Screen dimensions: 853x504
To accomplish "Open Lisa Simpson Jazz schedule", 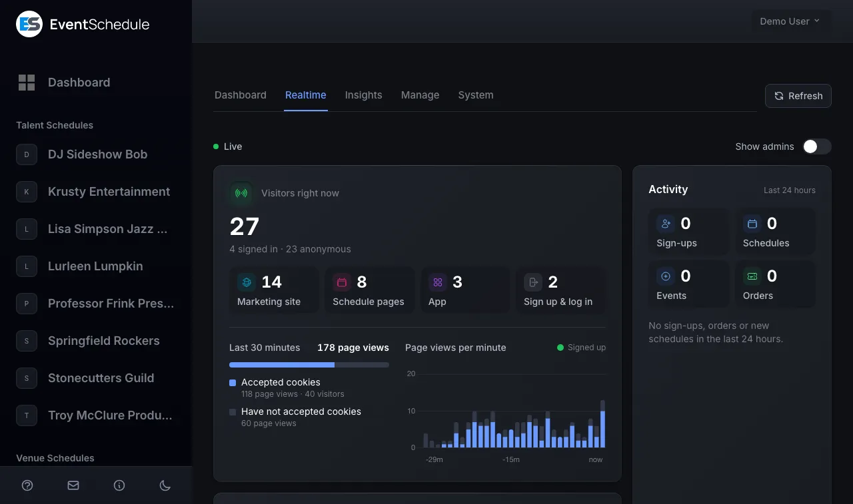I will click(96, 229).
